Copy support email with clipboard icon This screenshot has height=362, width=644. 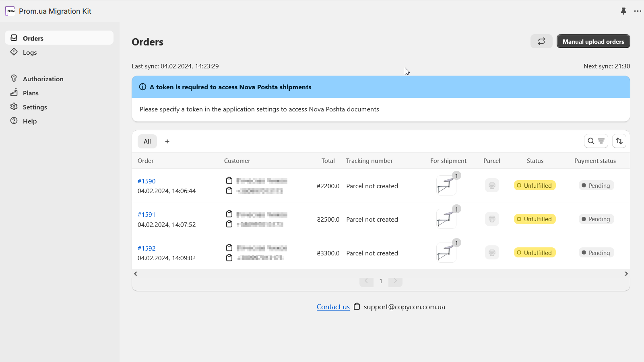click(357, 306)
